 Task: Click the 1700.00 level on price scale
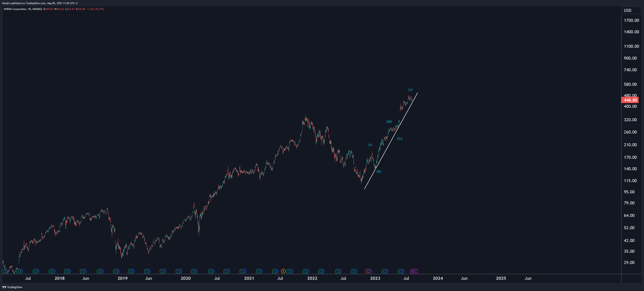pos(631,20)
